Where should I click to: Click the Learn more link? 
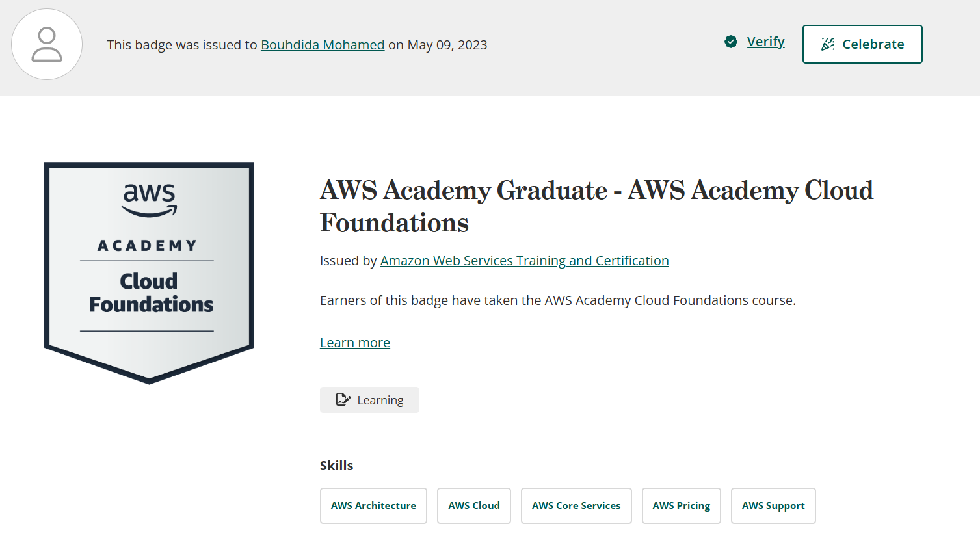pos(355,343)
